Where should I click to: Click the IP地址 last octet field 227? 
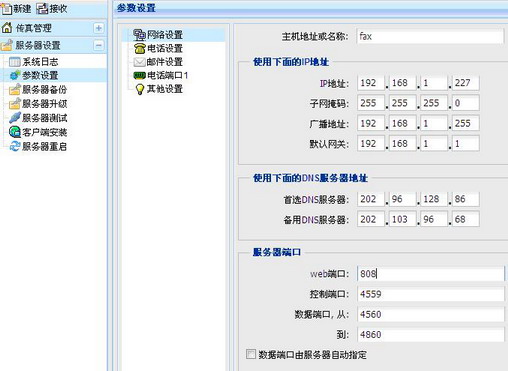(465, 83)
